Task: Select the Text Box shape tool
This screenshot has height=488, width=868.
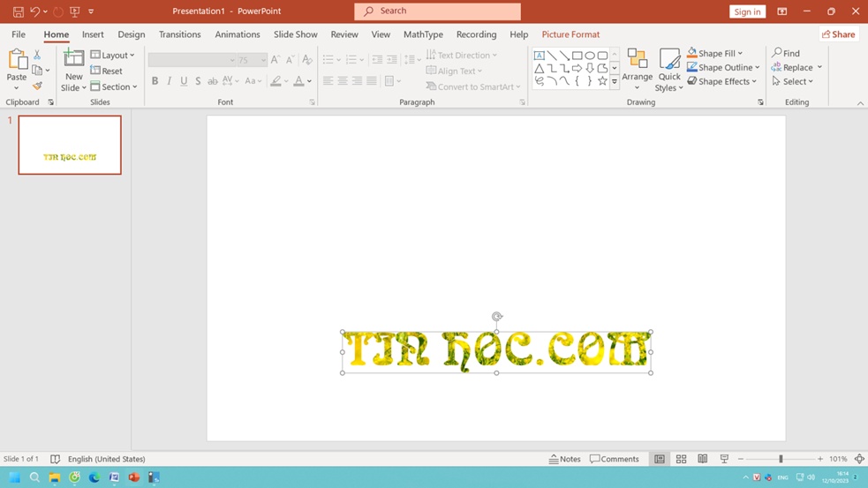Action: 539,56
